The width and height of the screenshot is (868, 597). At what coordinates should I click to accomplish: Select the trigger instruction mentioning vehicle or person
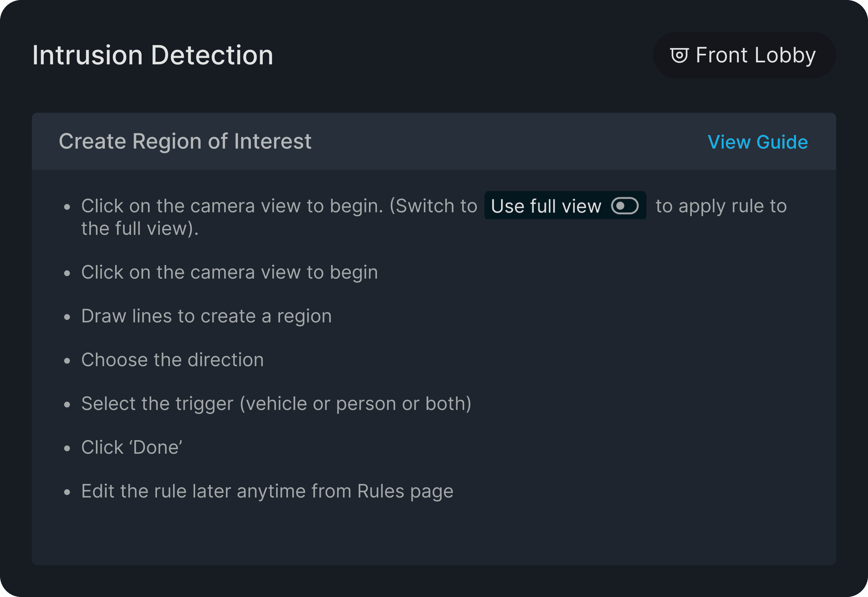pyautogui.click(x=276, y=403)
